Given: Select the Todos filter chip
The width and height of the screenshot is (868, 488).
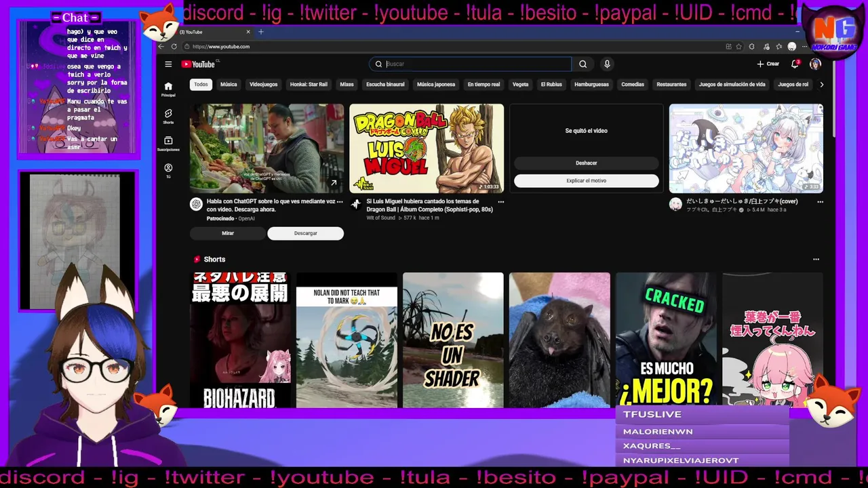Looking at the screenshot, I should click(x=201, y=85).
